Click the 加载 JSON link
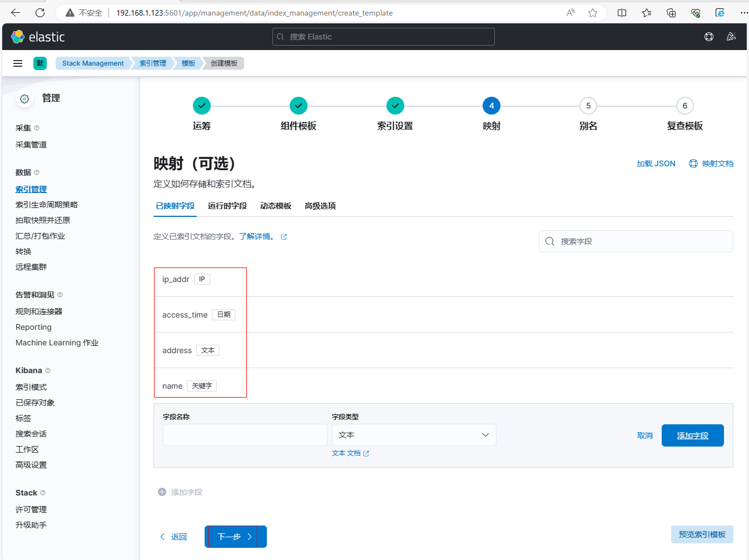Viewport: 749px width, 560px height. click(656, 163)
